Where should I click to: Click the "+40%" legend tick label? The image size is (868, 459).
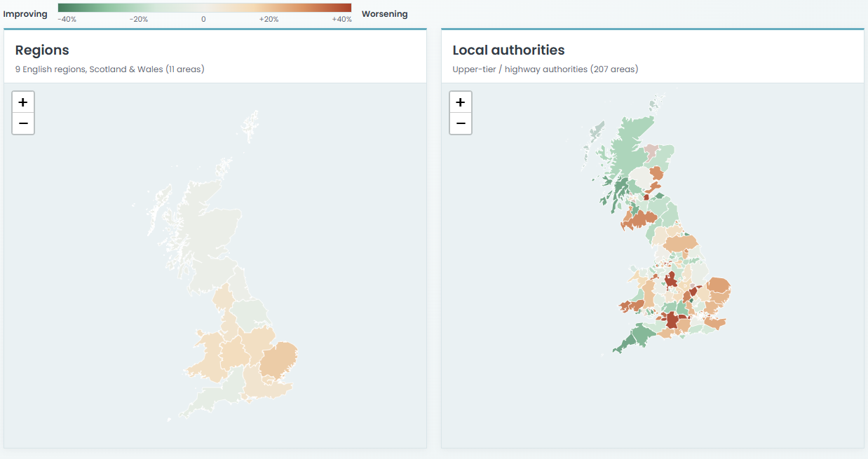point(341,19)
